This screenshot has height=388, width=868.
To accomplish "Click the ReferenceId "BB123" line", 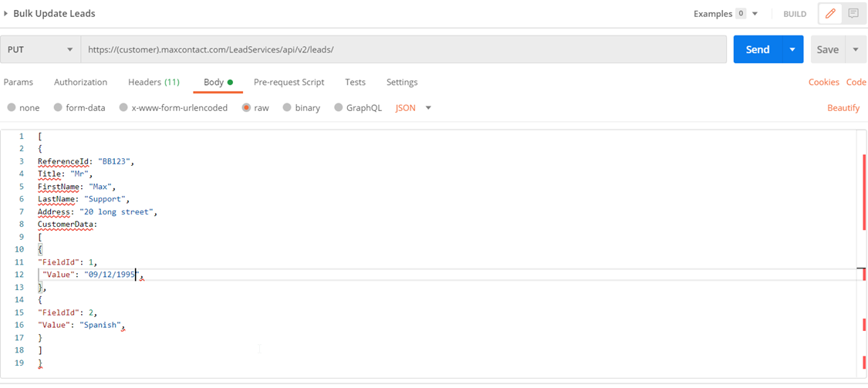I will [x=86, y=161].
